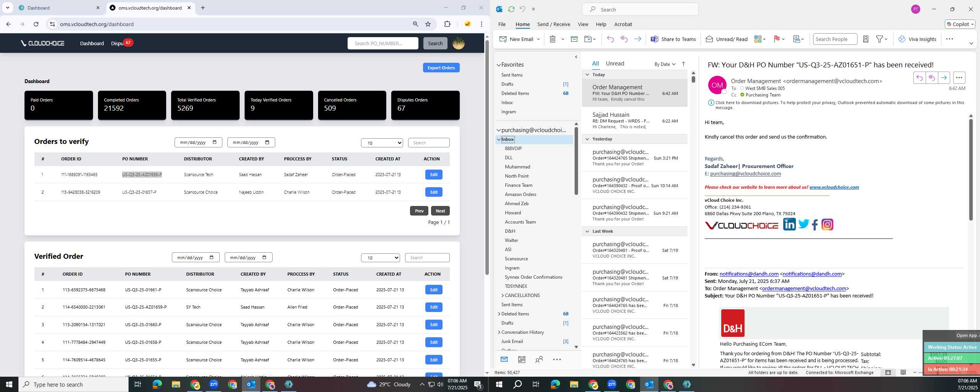This screenshot has height=392, width=980.
Task: Switch to Calendar view icon in Outlook
Action: click(521, 359)
